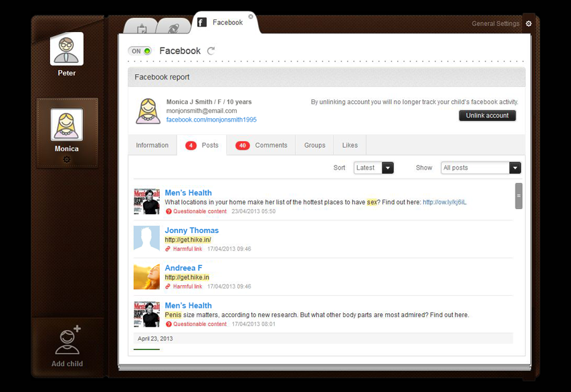
Task: Select the Posts tab
Action: click(x=202, y=145)
